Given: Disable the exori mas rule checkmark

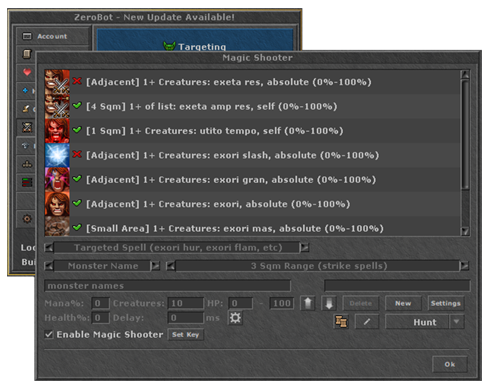Looking at the screenshot, I should coord(77,227).
